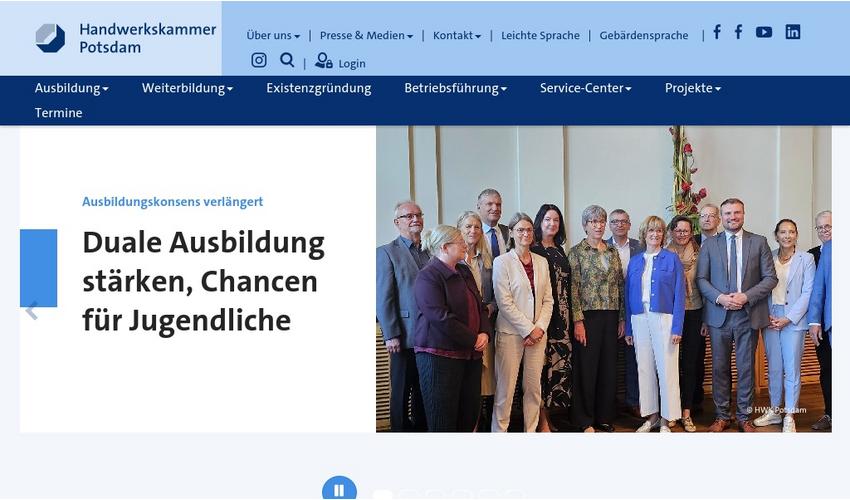
Task: Open the Ausbildung menu
Action: pyautogui.click(x=72, y=88)
